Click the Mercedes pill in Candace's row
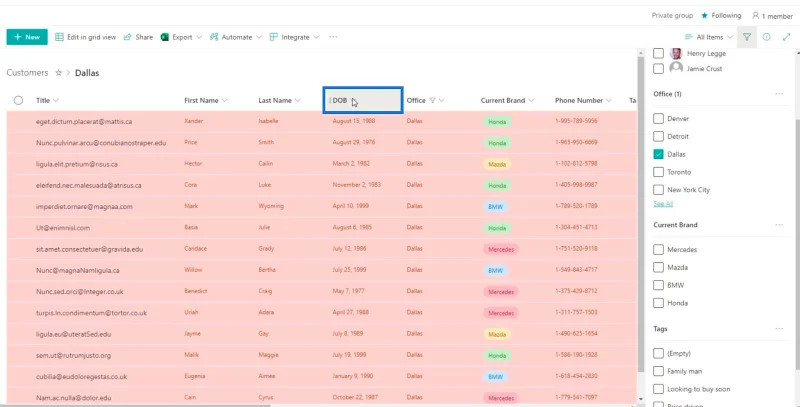800x407 pixels. 501,249
